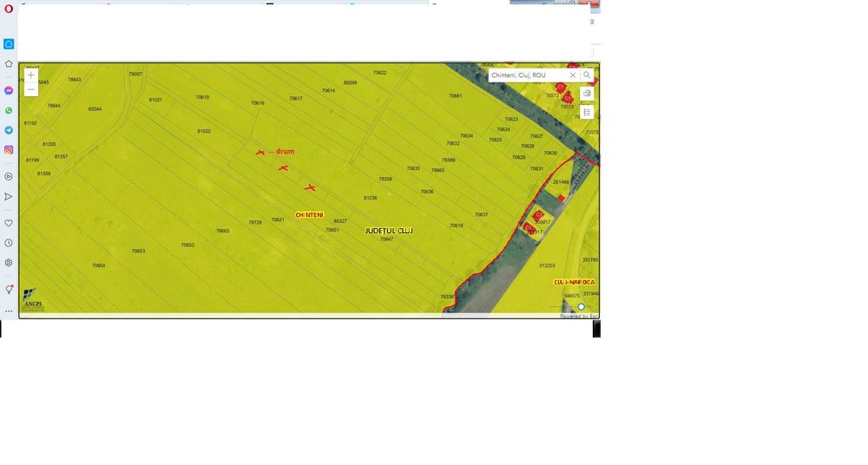The height and width of the screenshot is (465, 868).
Task: Select parcel 79007 on the map
Action: tap(135, 74)
